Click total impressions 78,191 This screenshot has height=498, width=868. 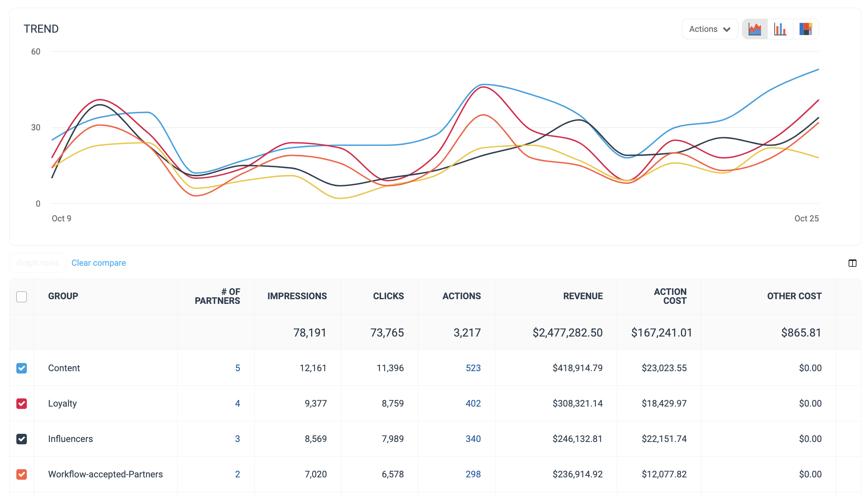tap(310, 333)
